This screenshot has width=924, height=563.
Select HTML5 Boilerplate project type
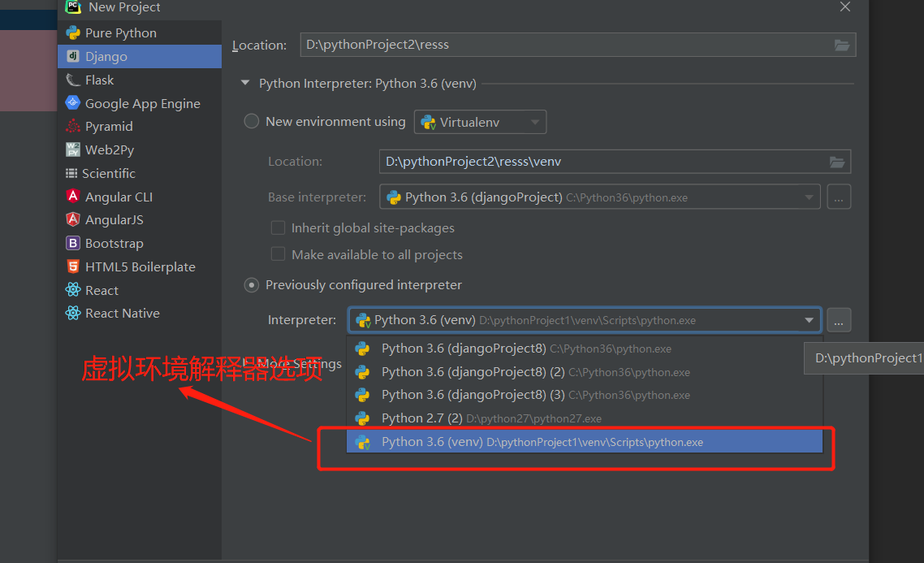tap(140, 266)
